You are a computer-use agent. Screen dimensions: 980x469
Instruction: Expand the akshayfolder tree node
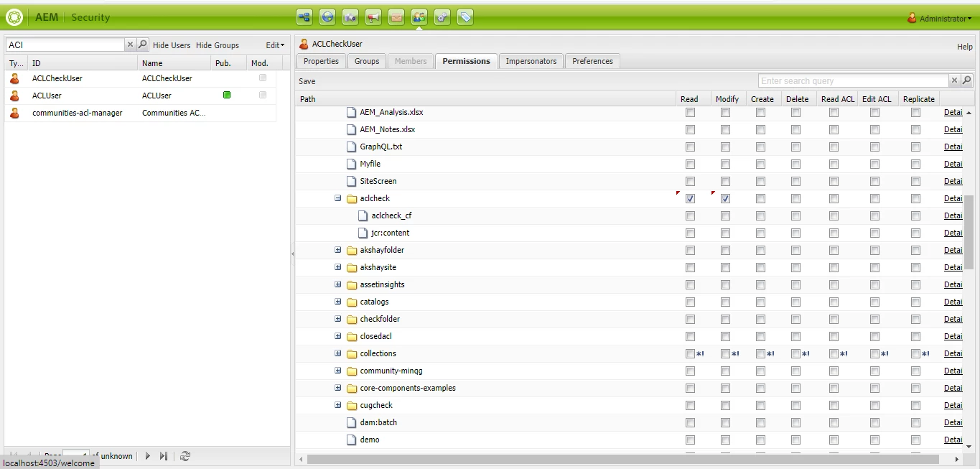tap(337, 250)
